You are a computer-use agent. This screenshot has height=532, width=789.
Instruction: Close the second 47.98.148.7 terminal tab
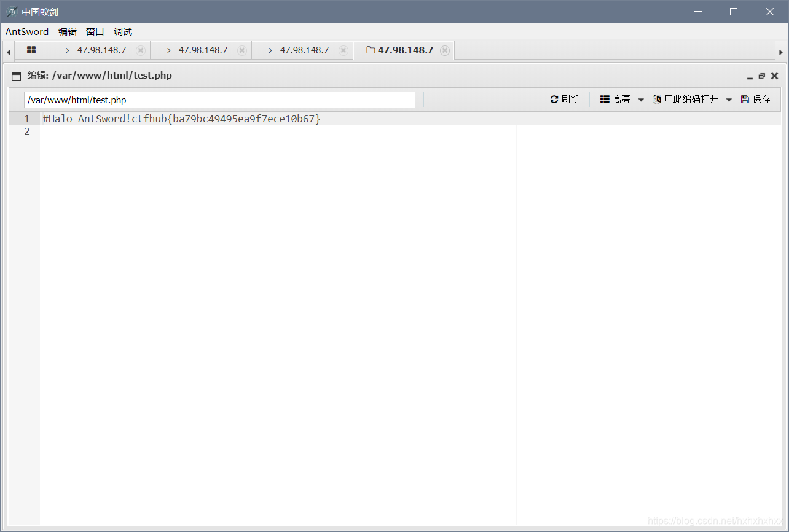(242, 50)
